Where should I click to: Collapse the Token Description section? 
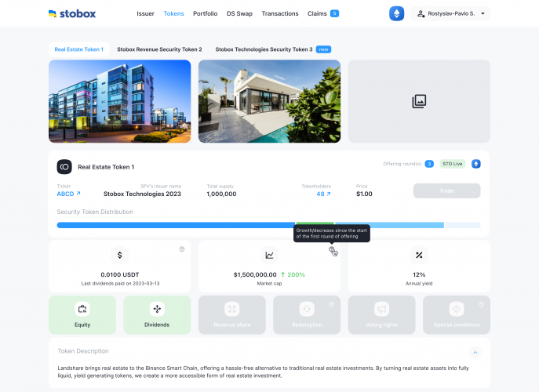pyautogui.click(x=475, y=352)
